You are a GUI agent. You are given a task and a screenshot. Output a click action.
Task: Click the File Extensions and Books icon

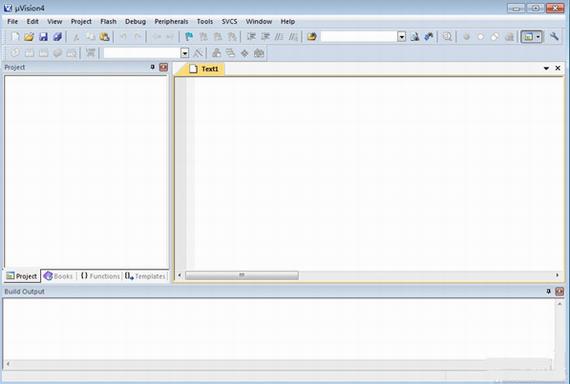216,53
